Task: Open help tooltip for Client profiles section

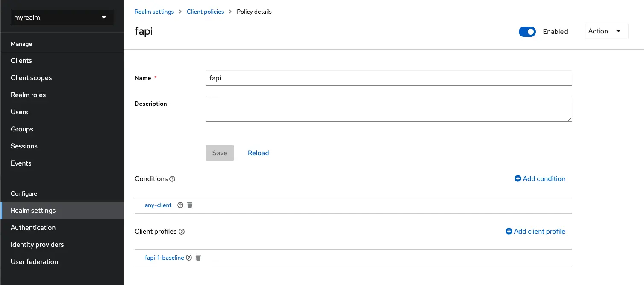Action: point(182,231)
